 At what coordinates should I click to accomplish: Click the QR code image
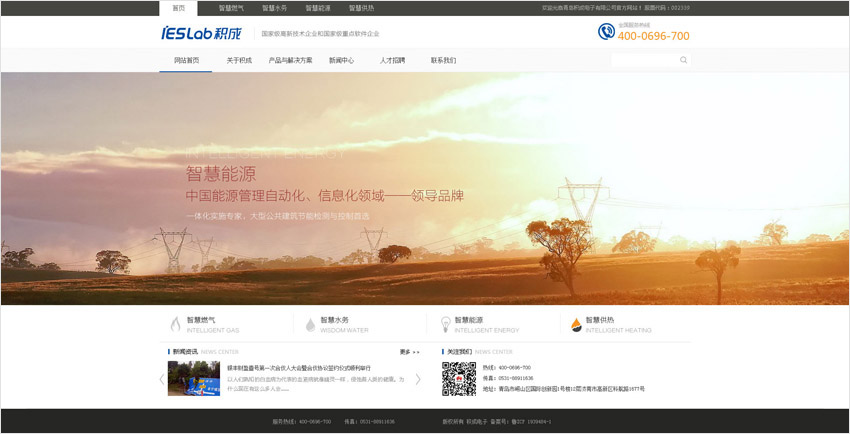pyautogui.click(x=459, y=379)
